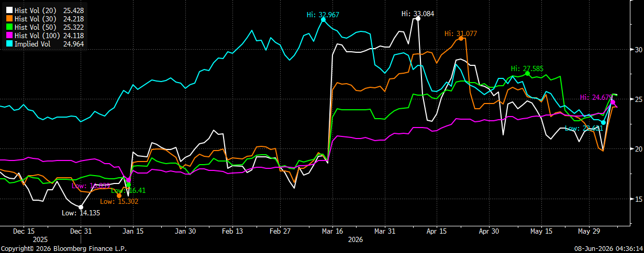Click the Hi: 32.967 cyan peak marker
This screenshot has height=253, width=644.
tap(324, 19)
